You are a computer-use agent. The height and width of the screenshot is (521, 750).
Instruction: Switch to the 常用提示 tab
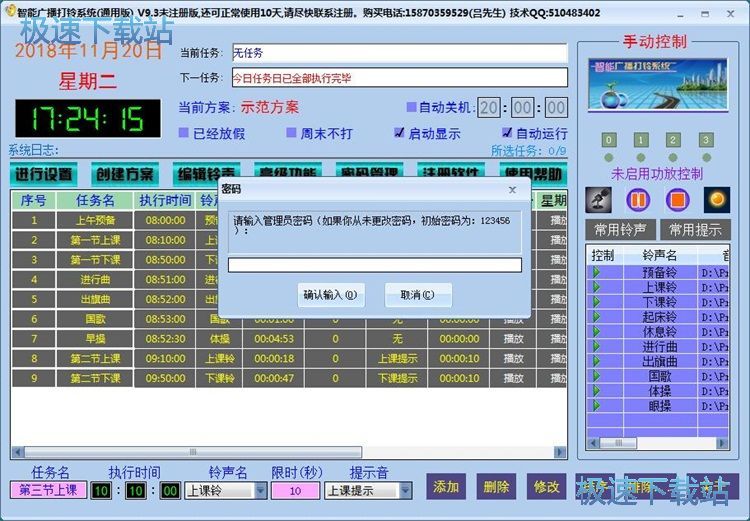pyautogui.click(x=695, y=230)
